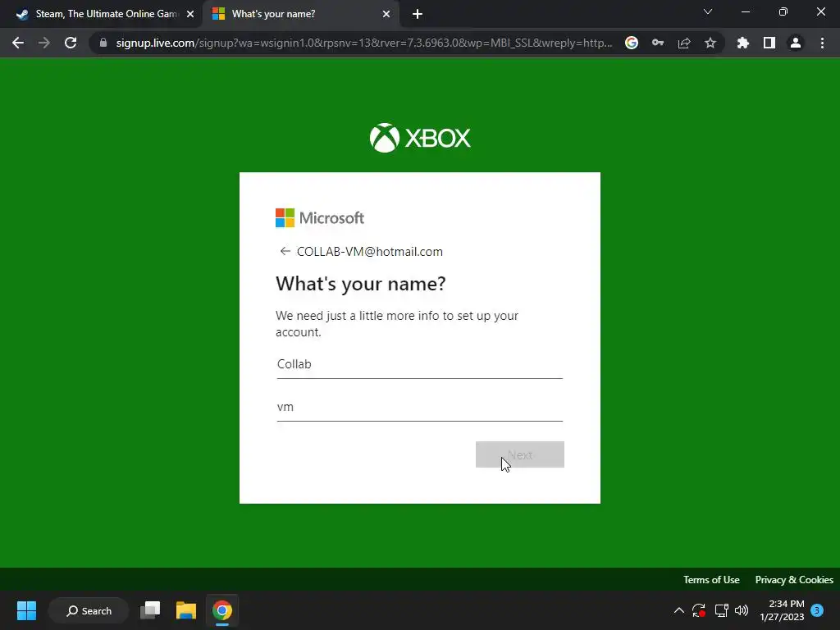The image size is (840, 630).
Task: Open the Windows Start menu
Action: pos(26,610)
